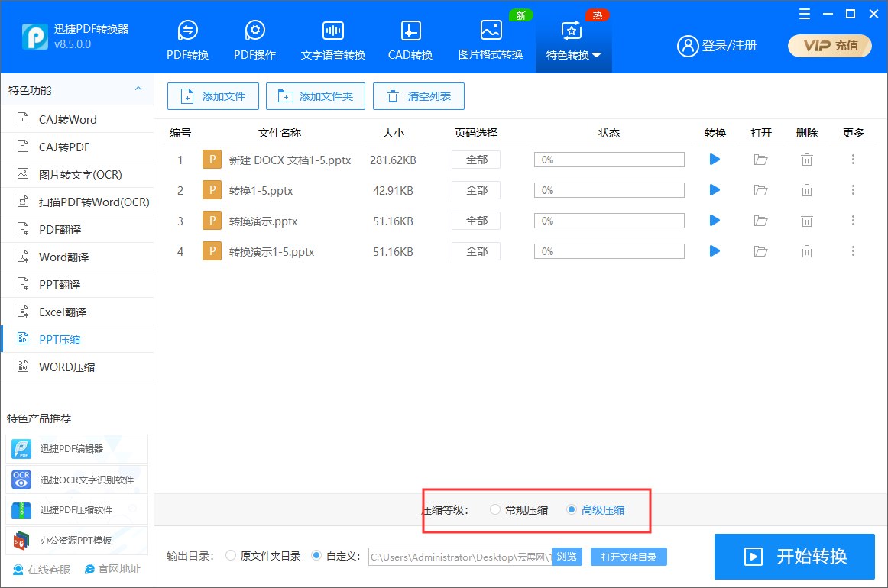888x588 pixels.
Task: Click the output path input field
Action: pos(460,557)
